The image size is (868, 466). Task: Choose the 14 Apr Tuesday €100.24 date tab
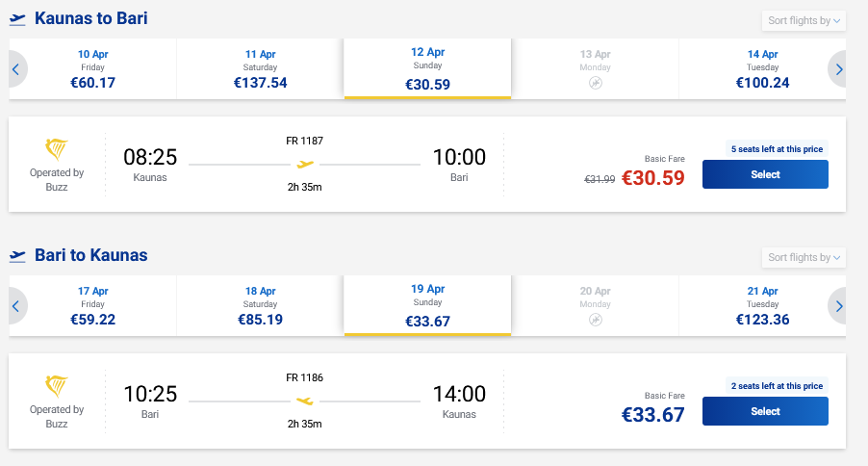click(762, 69)
